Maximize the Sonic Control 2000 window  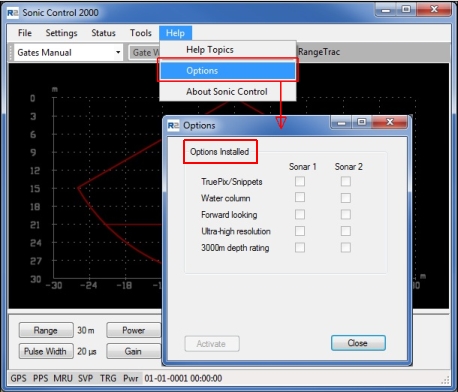(x=406, y=10)
